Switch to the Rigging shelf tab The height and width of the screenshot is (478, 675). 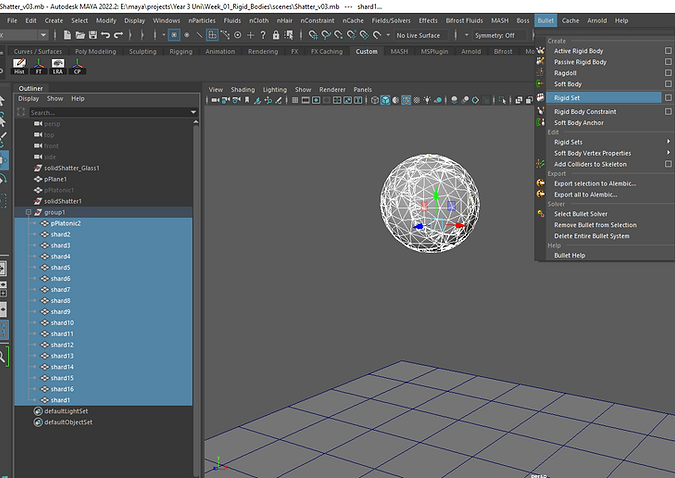coord(181,51)
